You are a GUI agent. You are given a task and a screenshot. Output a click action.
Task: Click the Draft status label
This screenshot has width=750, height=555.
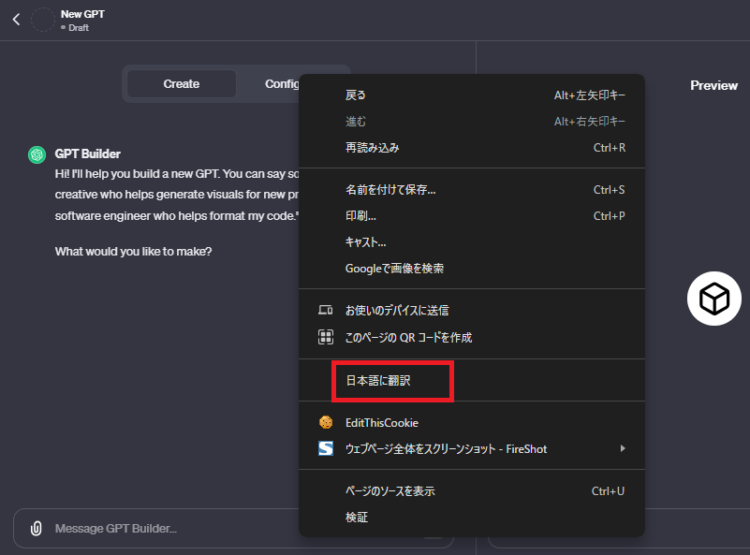(78, 28)
